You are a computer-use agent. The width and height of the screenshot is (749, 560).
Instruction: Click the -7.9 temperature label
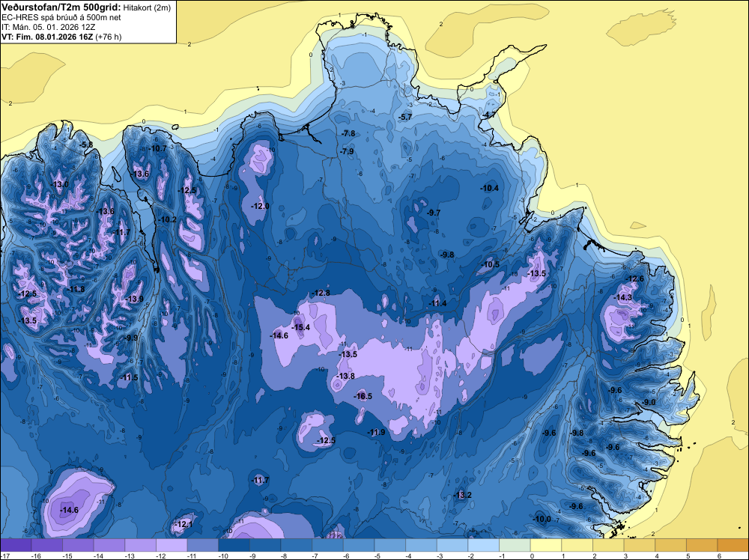[x=347, y=151]
